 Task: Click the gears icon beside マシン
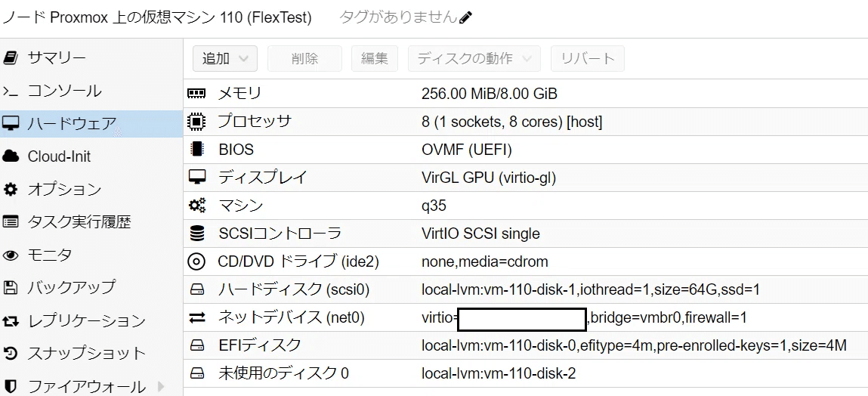pyautogui.click(x=196, y=206)
